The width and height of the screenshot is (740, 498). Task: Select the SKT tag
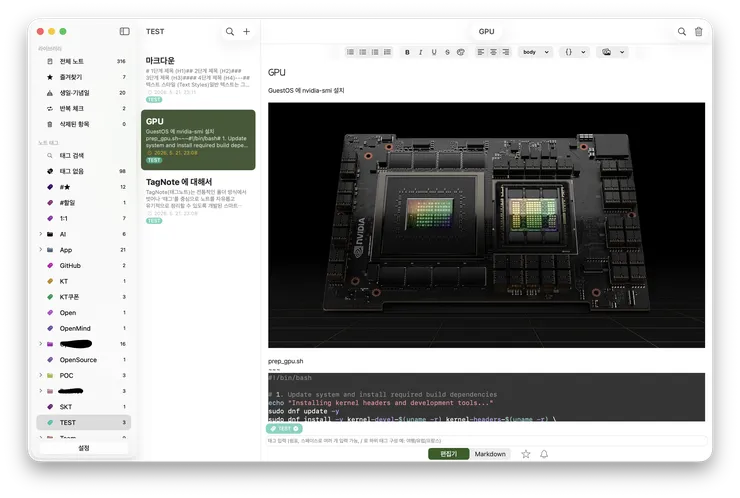[84, 406]
